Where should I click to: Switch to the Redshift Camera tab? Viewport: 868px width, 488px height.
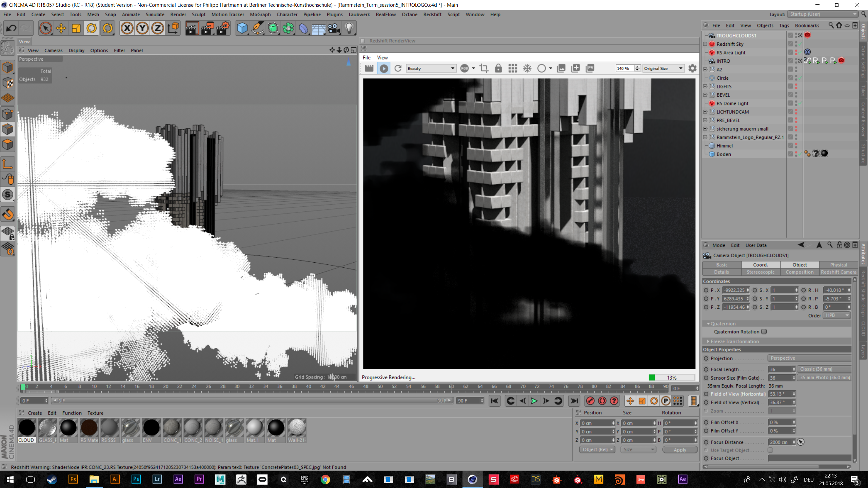[838, 272]
